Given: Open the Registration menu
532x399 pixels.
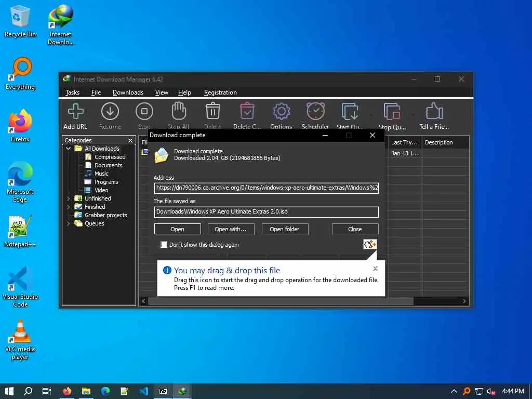Looking at the screenshot, I should pos(220,92).
